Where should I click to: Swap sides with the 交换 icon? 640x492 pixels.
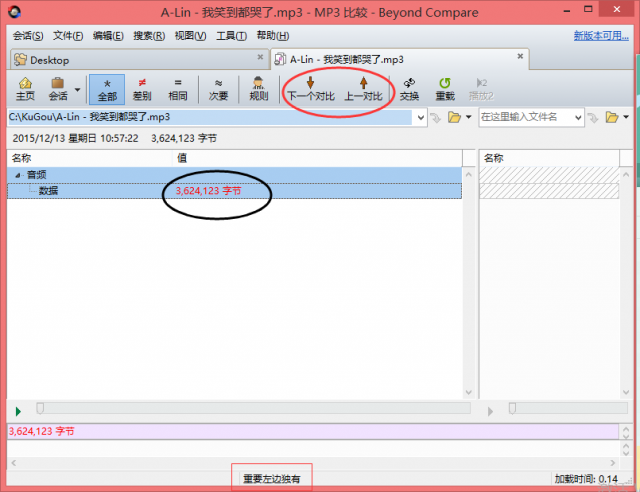[x=409, y=89]
